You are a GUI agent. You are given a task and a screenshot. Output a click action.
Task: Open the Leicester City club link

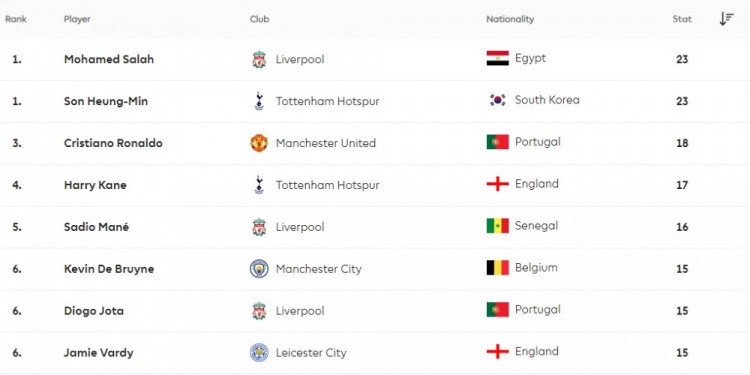coord(311,353)
